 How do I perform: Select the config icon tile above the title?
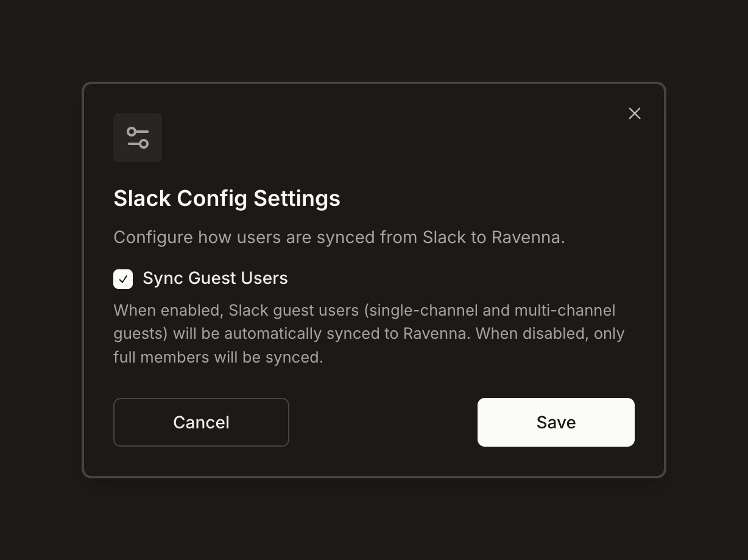coord(138,138)
